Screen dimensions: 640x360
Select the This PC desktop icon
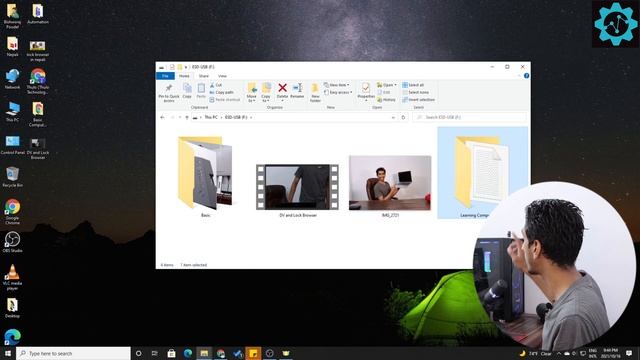[x=13, y=111]
